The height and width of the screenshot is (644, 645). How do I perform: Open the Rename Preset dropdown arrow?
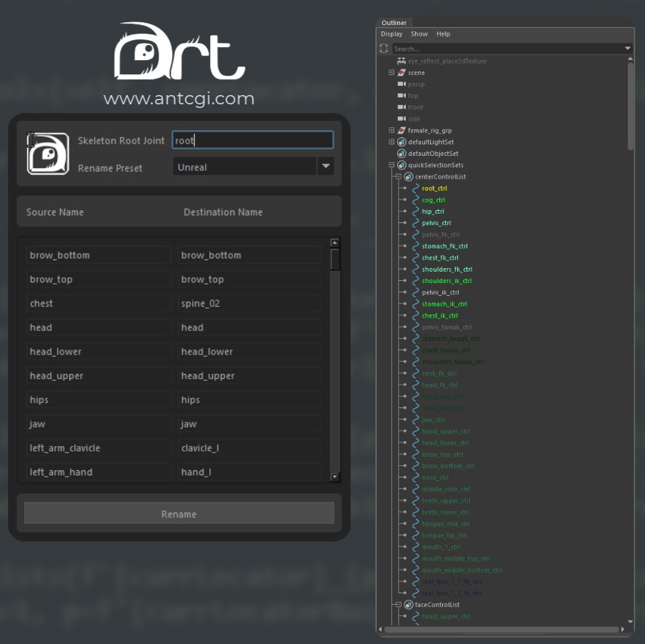pos(326,167)
